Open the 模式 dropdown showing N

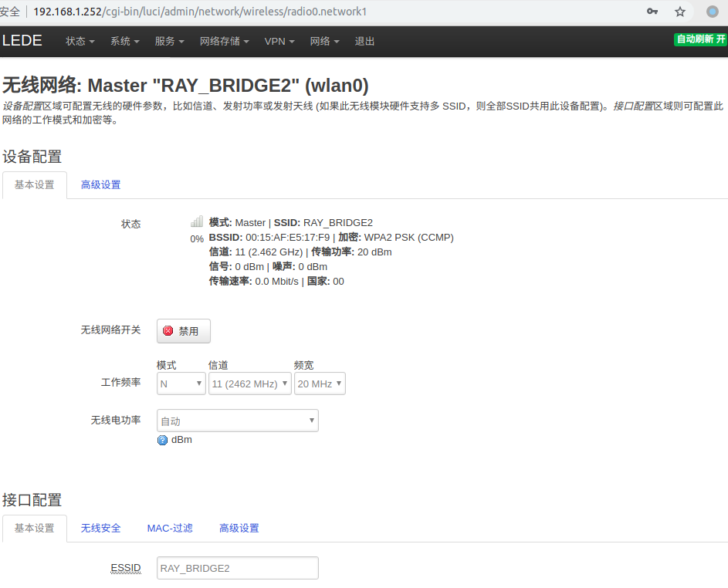pos(181,384)
